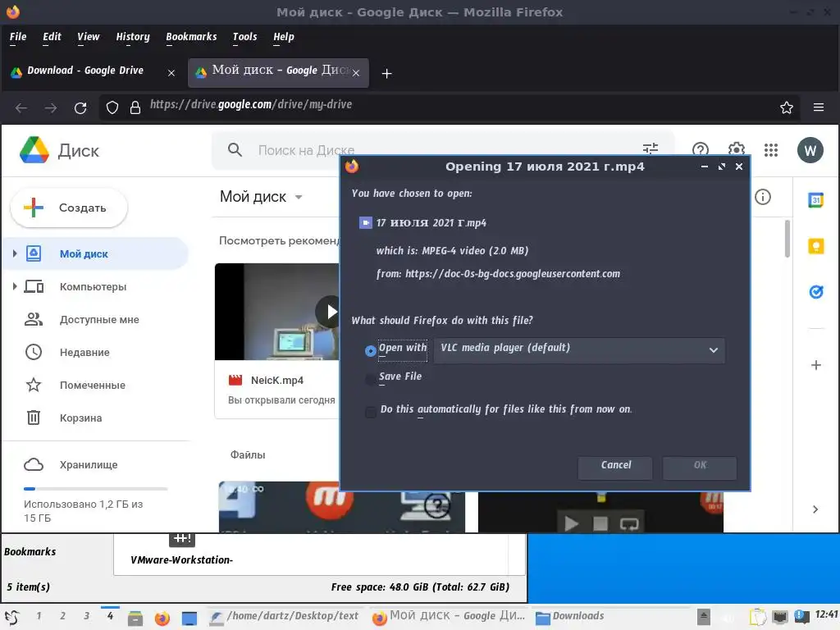Expand the hidden side panel chevron

(815, 509)
